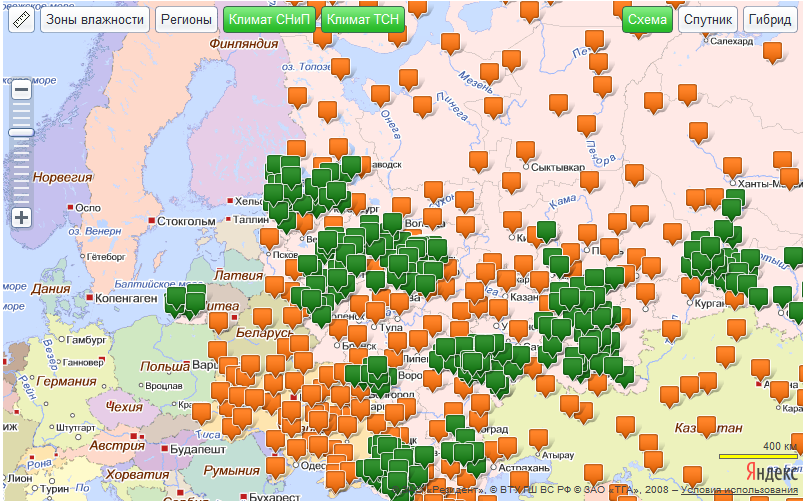Click the zoom level slider handle
The height and width of the screenshot is (501, 805).
21,132
